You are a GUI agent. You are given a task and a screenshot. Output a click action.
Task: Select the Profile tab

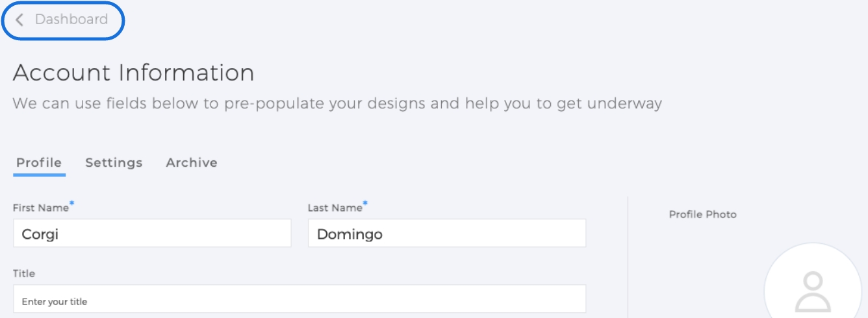[39, 162]
